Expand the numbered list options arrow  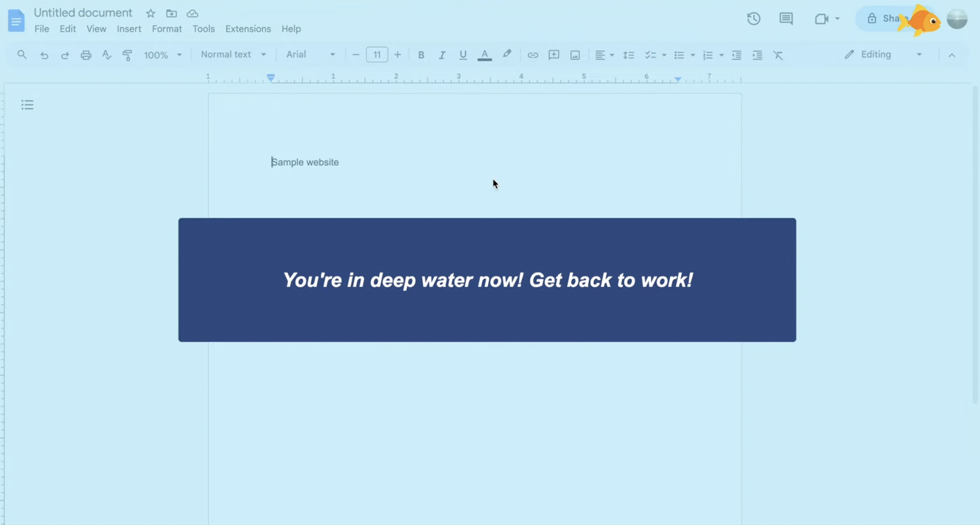pyautogui.click(x=721, y=55)
